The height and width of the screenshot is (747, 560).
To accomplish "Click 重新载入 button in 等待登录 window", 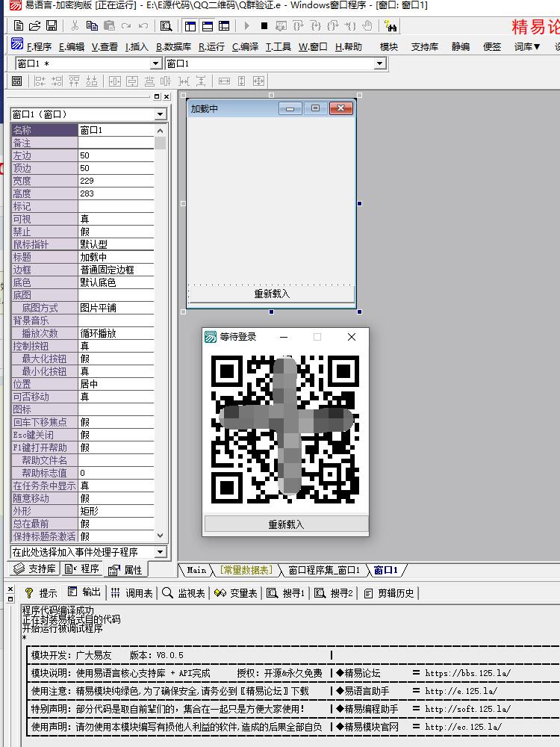I will point(286,524).
